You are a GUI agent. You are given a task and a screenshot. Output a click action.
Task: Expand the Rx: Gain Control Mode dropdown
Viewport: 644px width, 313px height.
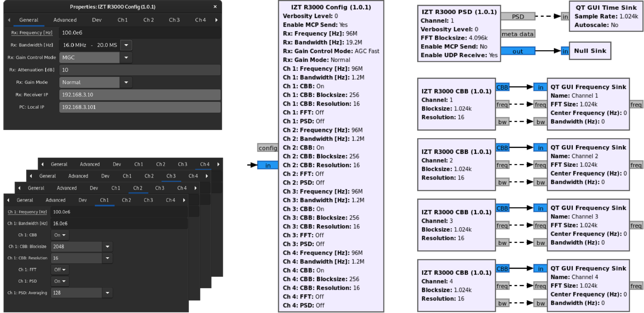pos(126,58)
